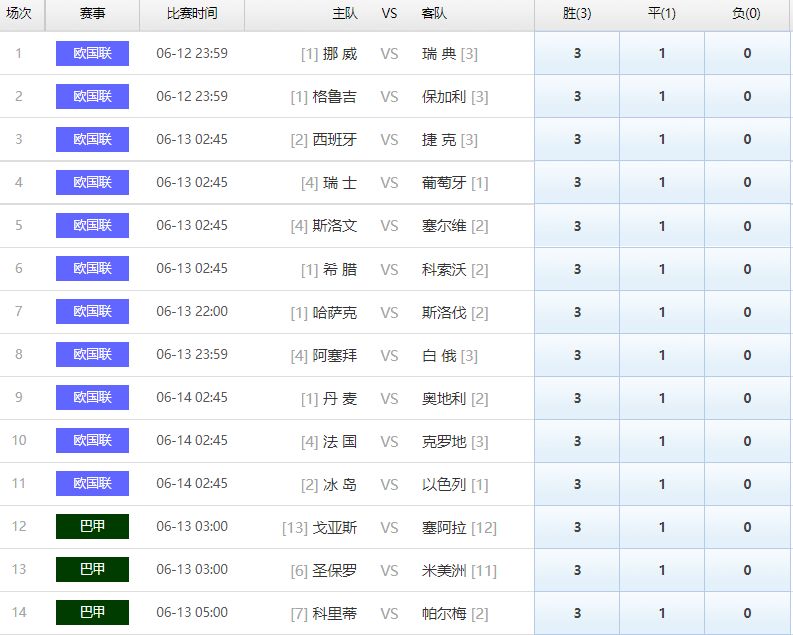Image resolution: width=793 pixels, height=635 pixels.
Task: Click the 负(0) column header
Action: 746,13
